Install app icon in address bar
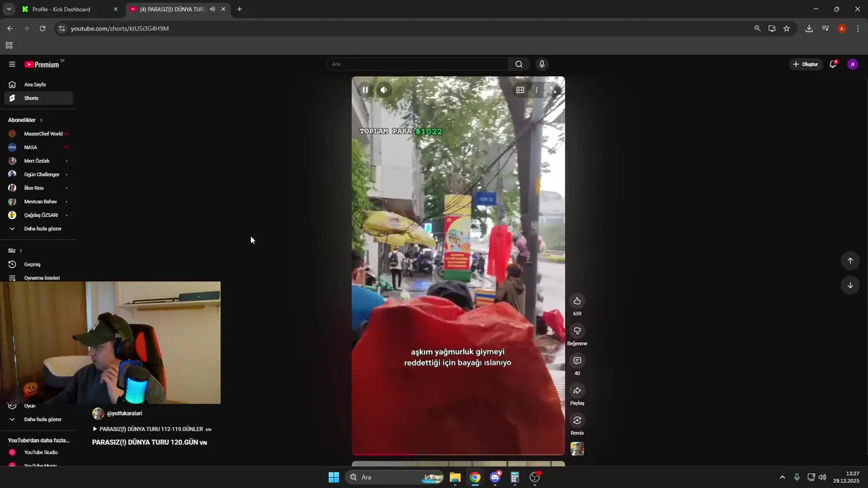The width and height of the screenshot is (868, 488). point(772,28)
